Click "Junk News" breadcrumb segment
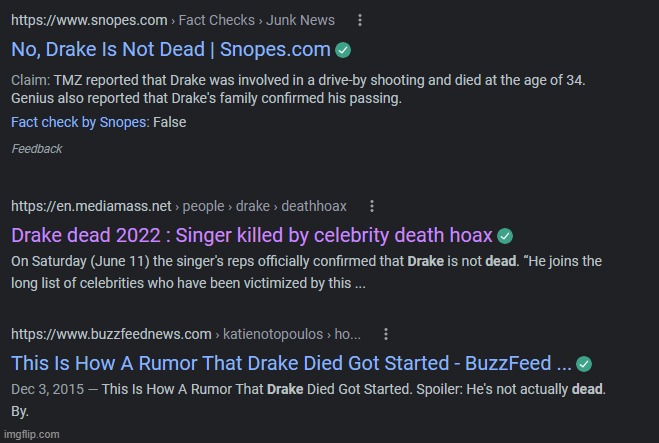The height and width of the screenshot is (443, 659). coord(300,20)
